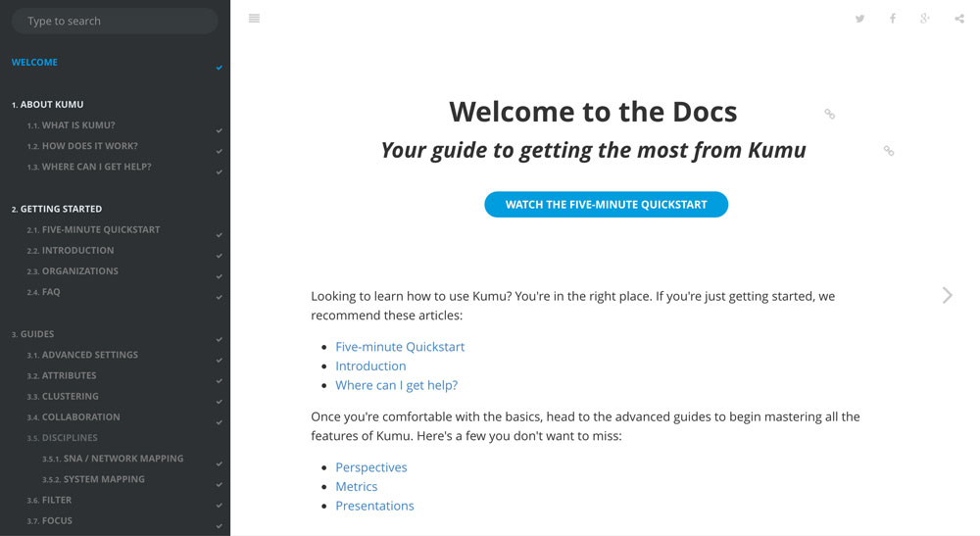Share page on Google Plus
The width and height of the screenshot is (980, 536).
pos(925,19)
